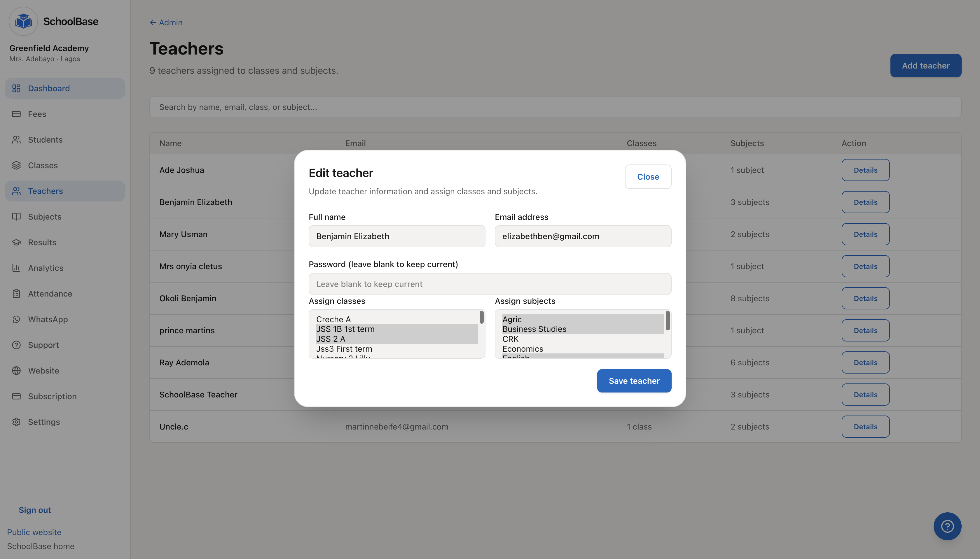
Task: Open the Subjects page
Action: pos(65,217)
